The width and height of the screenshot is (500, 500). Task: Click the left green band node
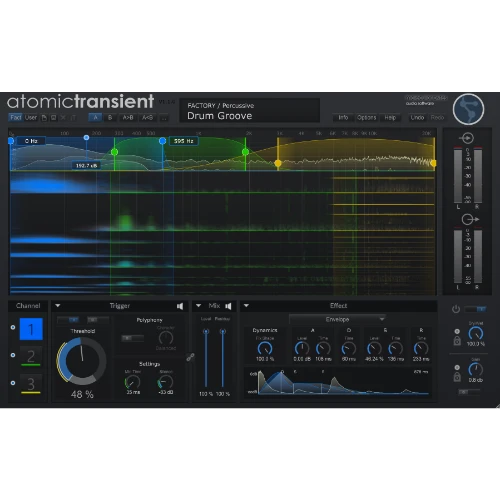point(114,152)
